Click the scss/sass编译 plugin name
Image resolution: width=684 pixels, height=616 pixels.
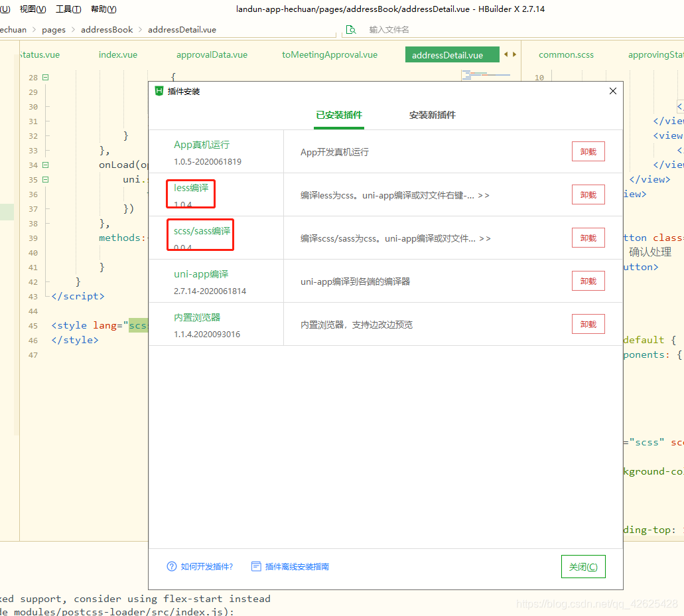tap(202, 231)
